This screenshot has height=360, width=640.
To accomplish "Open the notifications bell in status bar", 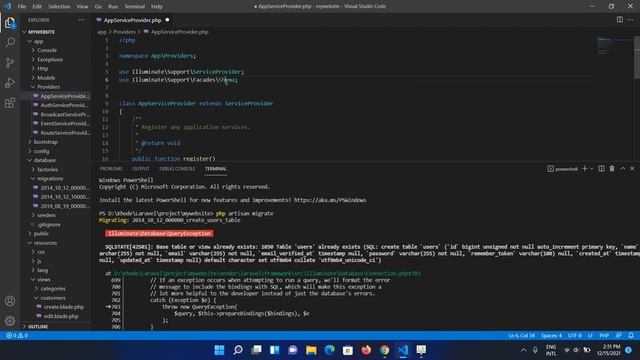I will 631,336.
